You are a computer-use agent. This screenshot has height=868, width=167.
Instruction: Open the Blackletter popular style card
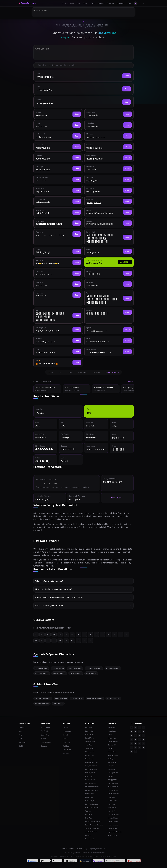tap(96, 436)
